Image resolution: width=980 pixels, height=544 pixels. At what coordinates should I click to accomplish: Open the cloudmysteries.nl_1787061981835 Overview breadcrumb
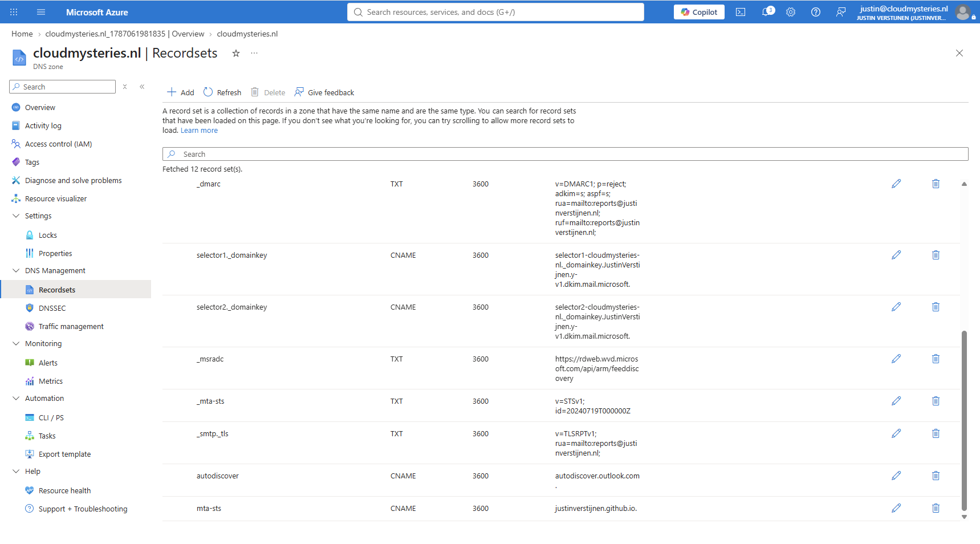pos(125,34)
